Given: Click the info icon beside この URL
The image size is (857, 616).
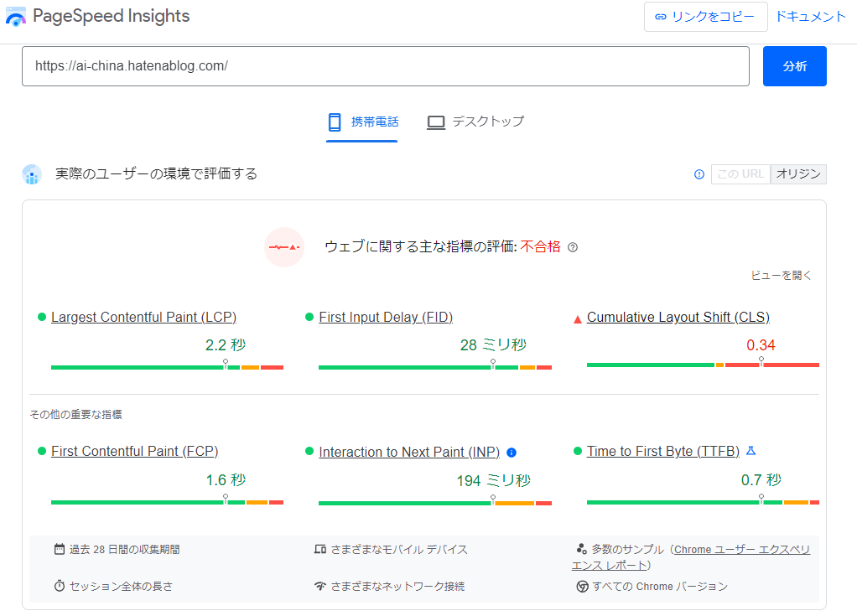Looking at the screenshot, I should [x=699, y=174].
